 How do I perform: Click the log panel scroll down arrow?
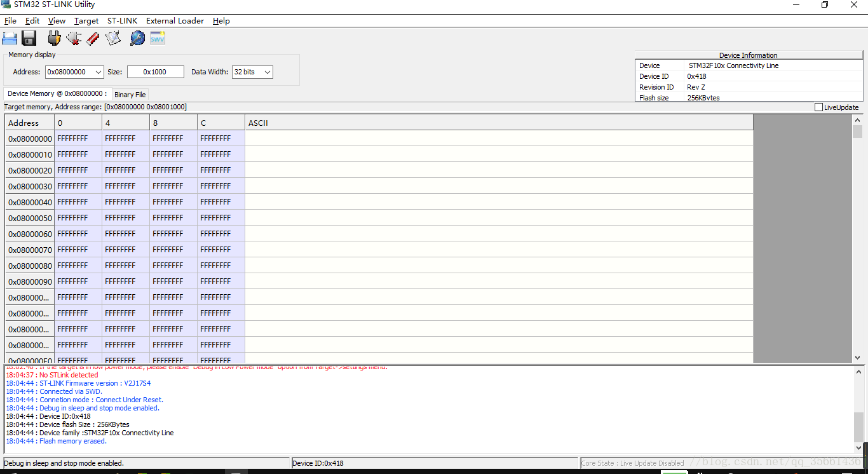858,447
